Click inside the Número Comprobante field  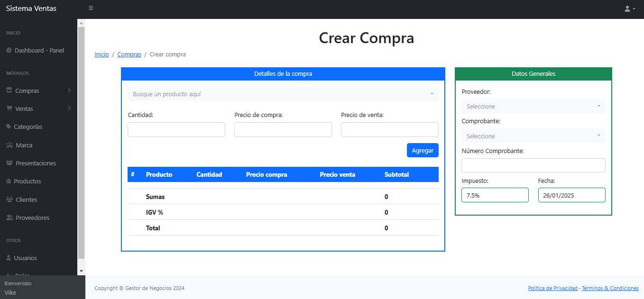pyautogui.click(x=533, y=165)
